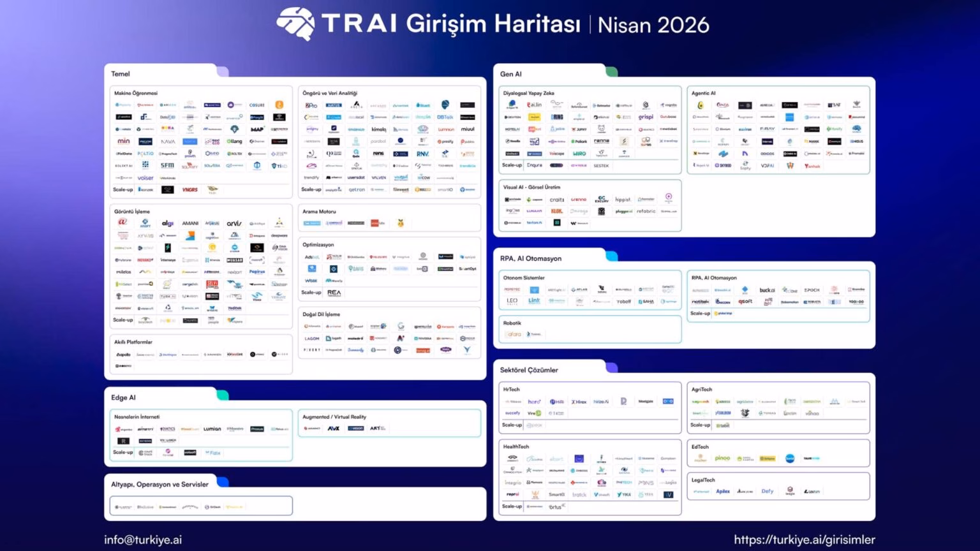This screenshot has height=551, width=980.
Task: Select the hippist logo in Visual AI
Action: tap(623, 200)
